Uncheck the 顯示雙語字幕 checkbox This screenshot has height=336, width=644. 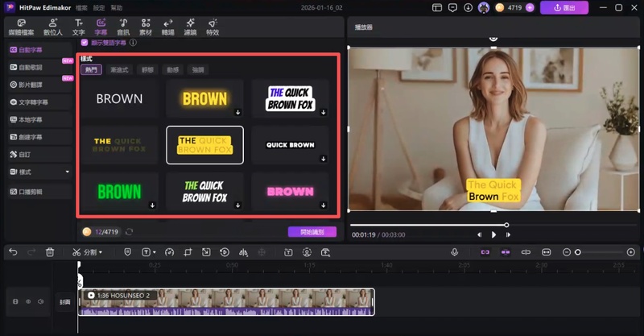85,44
